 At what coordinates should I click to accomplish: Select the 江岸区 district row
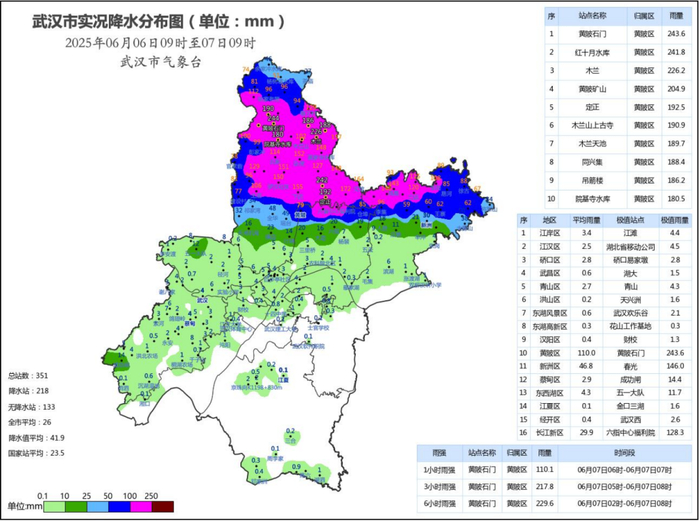(604, 233)
